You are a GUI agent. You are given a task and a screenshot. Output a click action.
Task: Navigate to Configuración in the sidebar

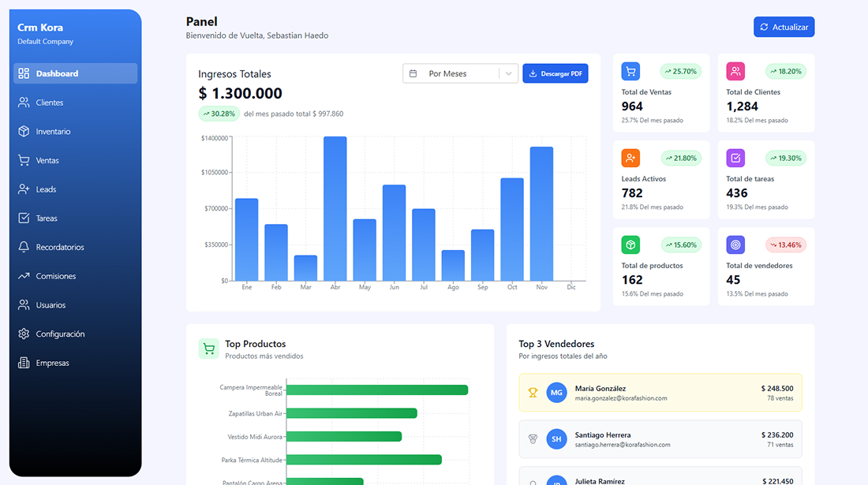(60, 334)
